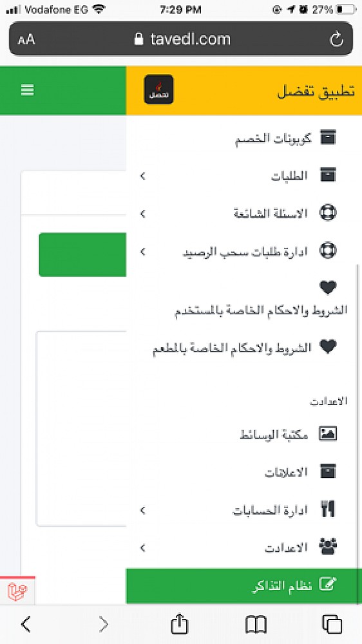This screenshot has width=362, height=644.
Task: Expand the الطلبات submenu chevron
Action: point(142,176)
